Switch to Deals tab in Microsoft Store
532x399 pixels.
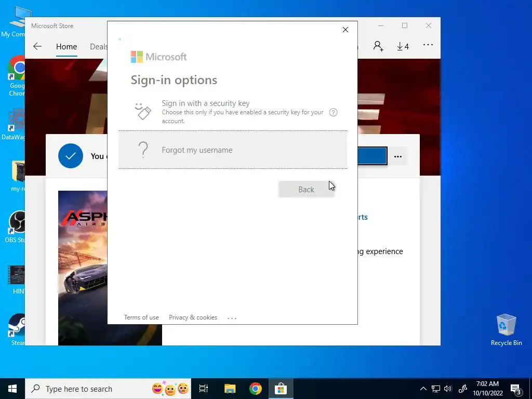98,46
